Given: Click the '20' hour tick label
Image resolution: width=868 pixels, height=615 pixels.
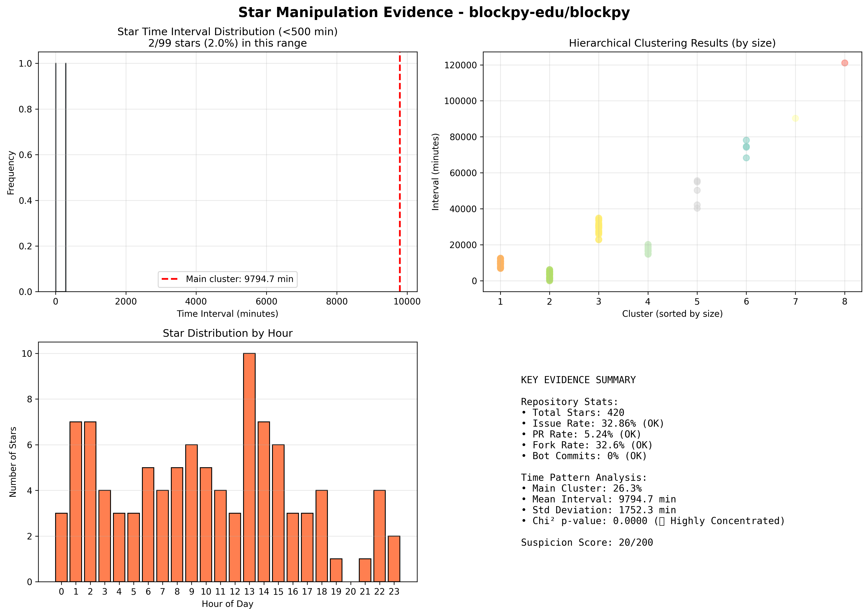Looking at the screenshot, I should tap(351, 591).
